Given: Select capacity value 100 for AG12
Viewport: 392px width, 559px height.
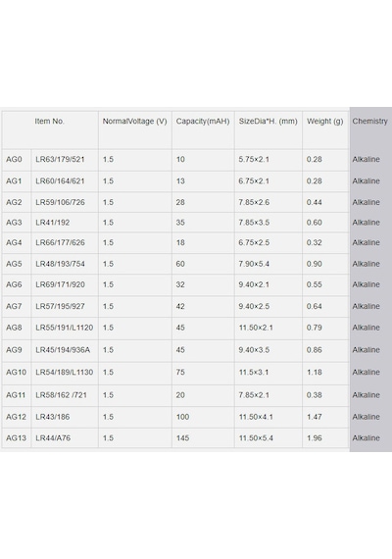Looking at the screenshot, I should [x=182, y=417].
